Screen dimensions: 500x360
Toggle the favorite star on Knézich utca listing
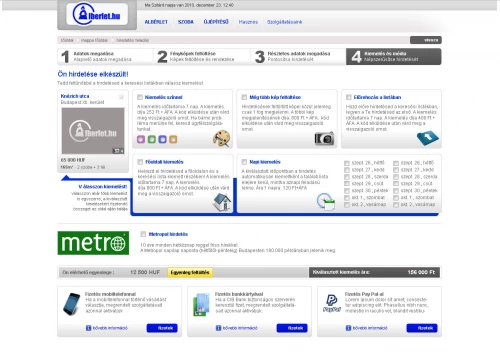[x=121, y=97]
